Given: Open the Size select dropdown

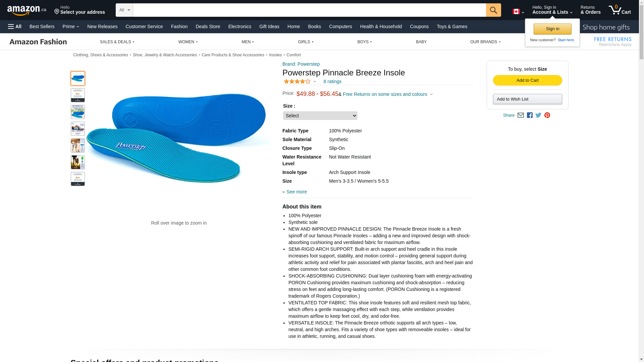Looking at the screenshot, I should (x=320, y=116).
